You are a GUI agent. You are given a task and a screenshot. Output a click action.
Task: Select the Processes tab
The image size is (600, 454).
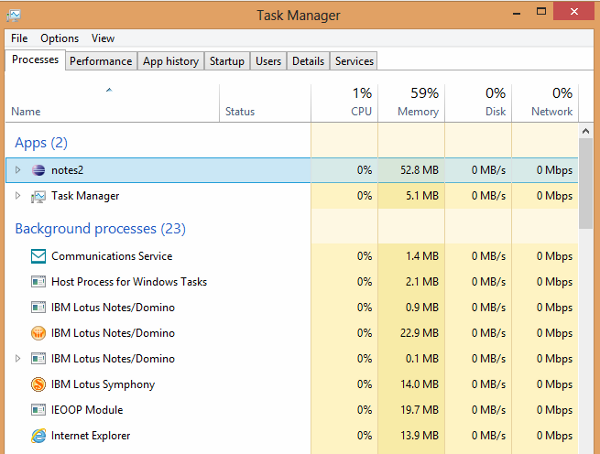(x=35, y=60)
